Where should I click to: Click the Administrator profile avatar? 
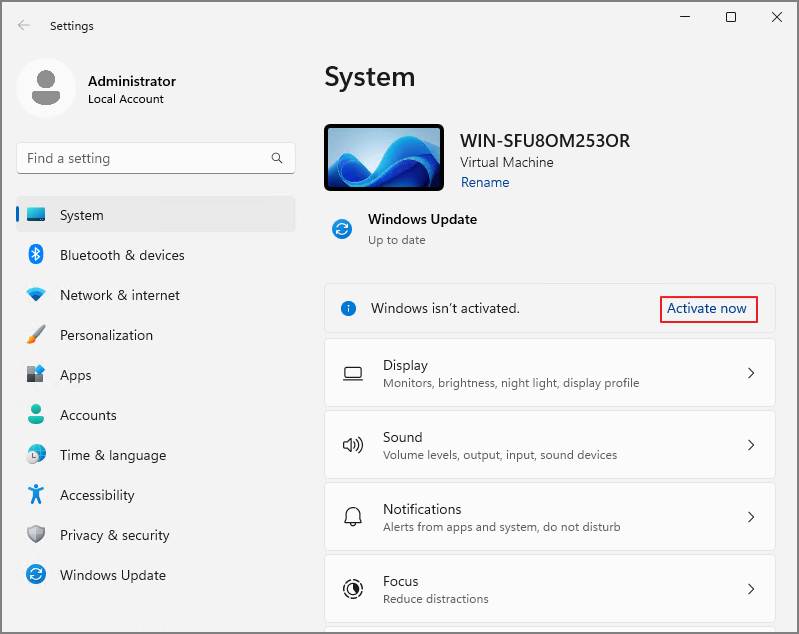(x=46, y=88)
